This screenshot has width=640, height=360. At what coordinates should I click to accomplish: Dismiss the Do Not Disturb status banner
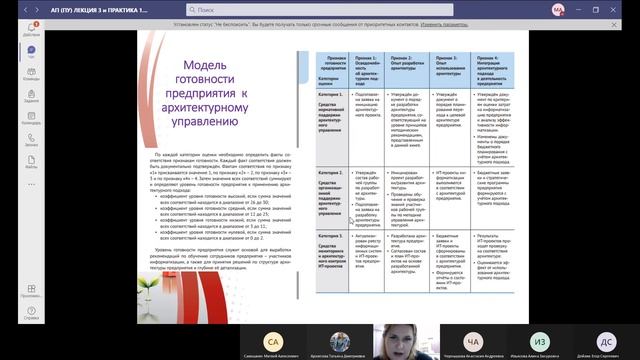click(614, 25)
